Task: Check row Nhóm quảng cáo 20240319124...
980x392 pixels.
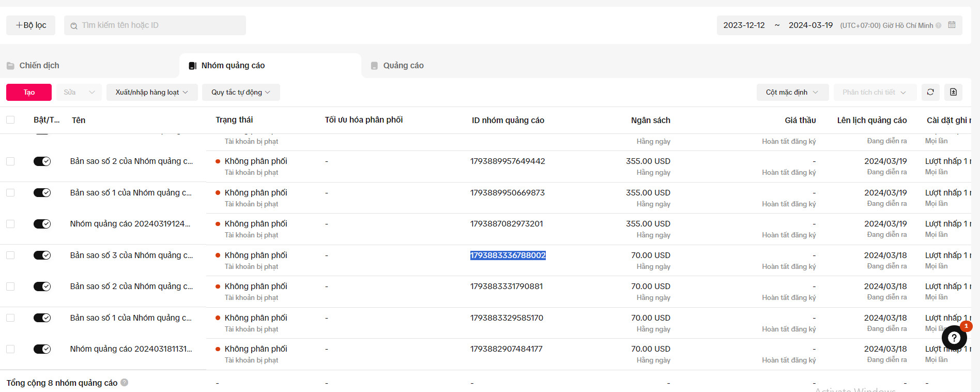Action: point(10,224)
